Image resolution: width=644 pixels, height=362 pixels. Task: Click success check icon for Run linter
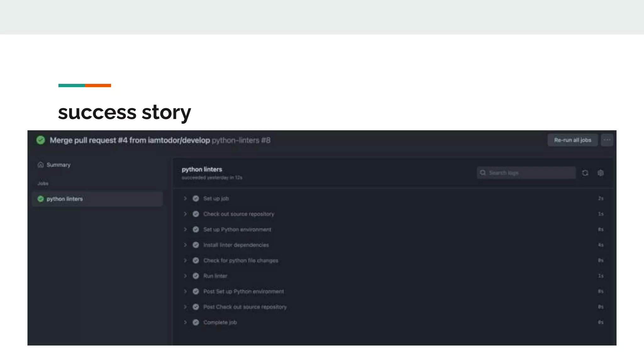pyautogui.click(x=196, y=276)
